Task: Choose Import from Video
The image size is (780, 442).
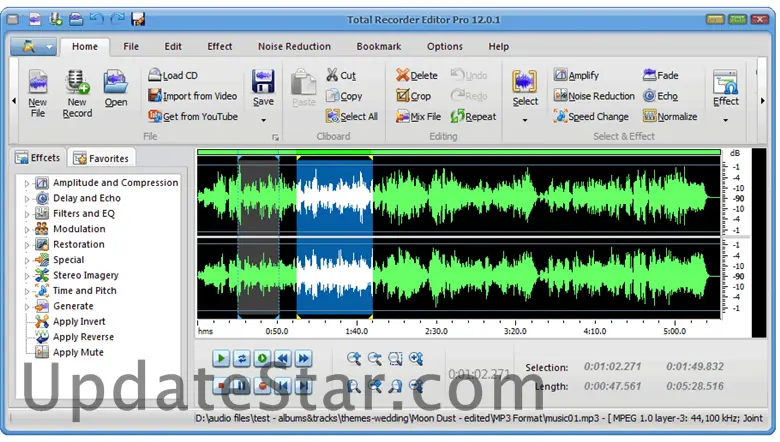Action: point(193,96)
